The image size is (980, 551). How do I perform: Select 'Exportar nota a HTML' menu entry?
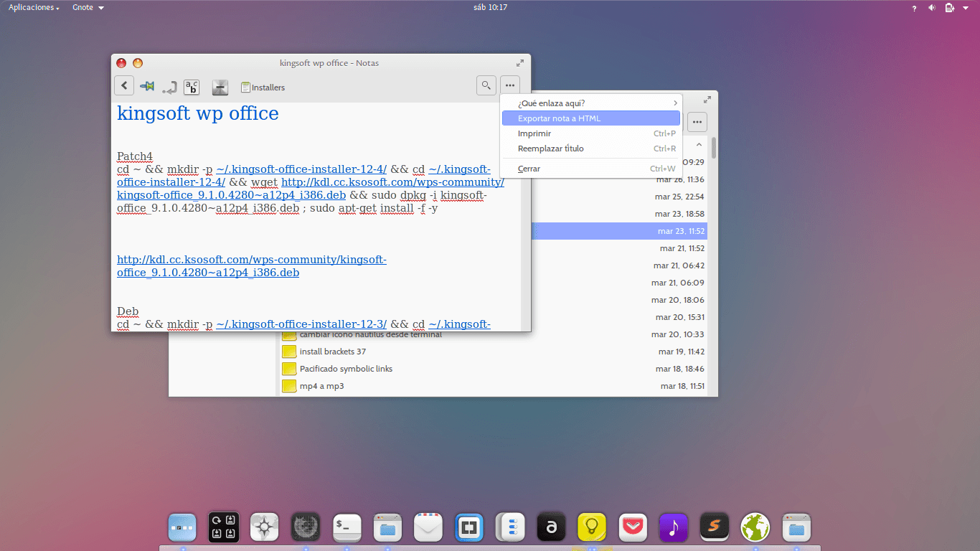[590, 118]
